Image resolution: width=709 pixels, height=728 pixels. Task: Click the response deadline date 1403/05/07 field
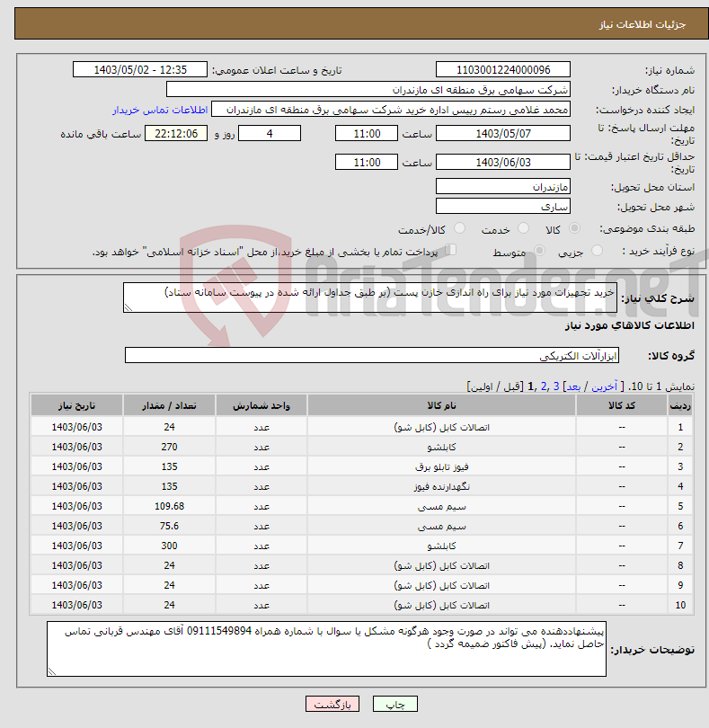[503, 134]
